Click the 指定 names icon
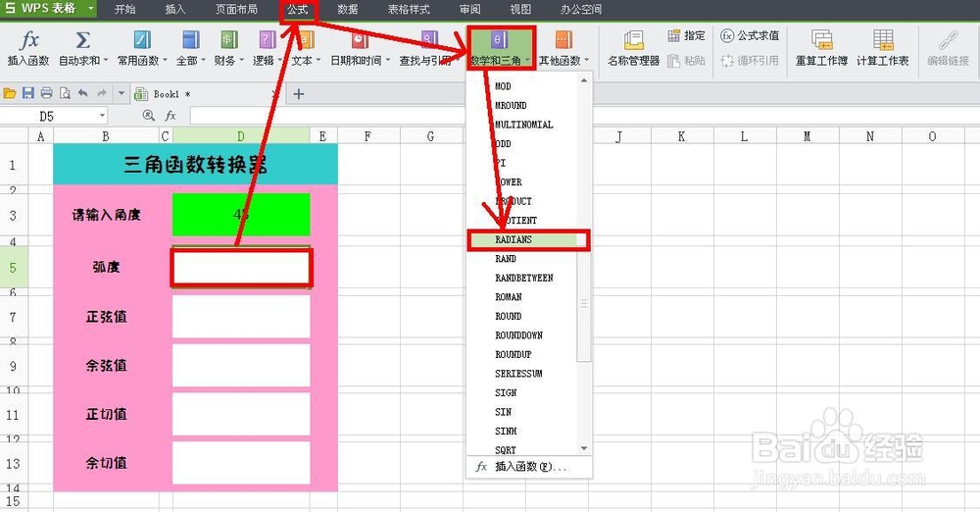This screenshot has width=980, height=512. [674, 35]
